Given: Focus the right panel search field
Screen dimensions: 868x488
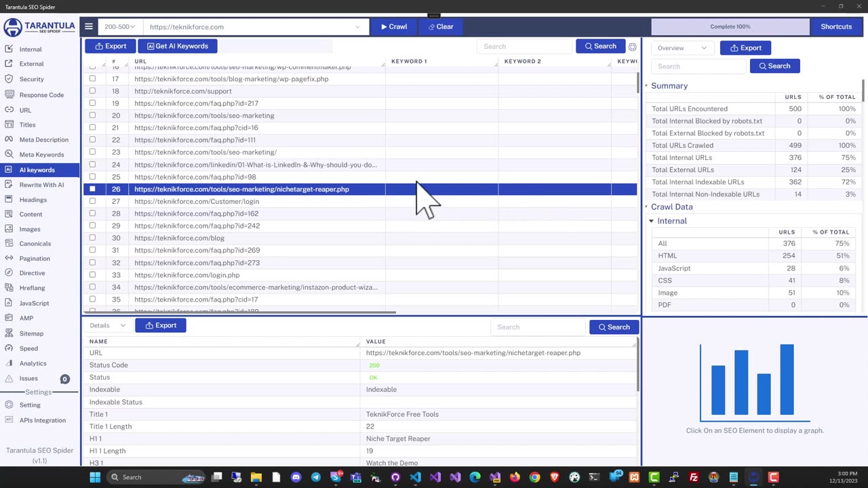Looking at the screenshot, I should [x=698, y=66].
